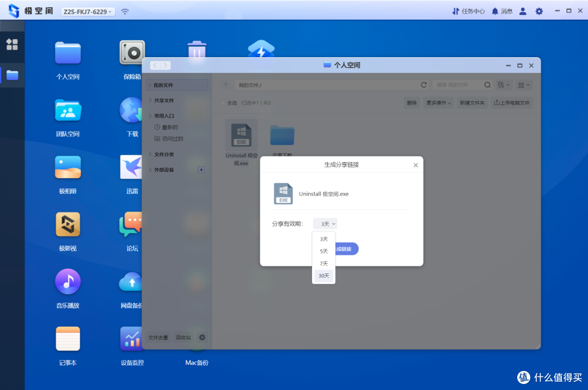This screenshot has width=588, height=390.
Task: Launch the 音乐播放 music app
Action: [x=68, y=282]
